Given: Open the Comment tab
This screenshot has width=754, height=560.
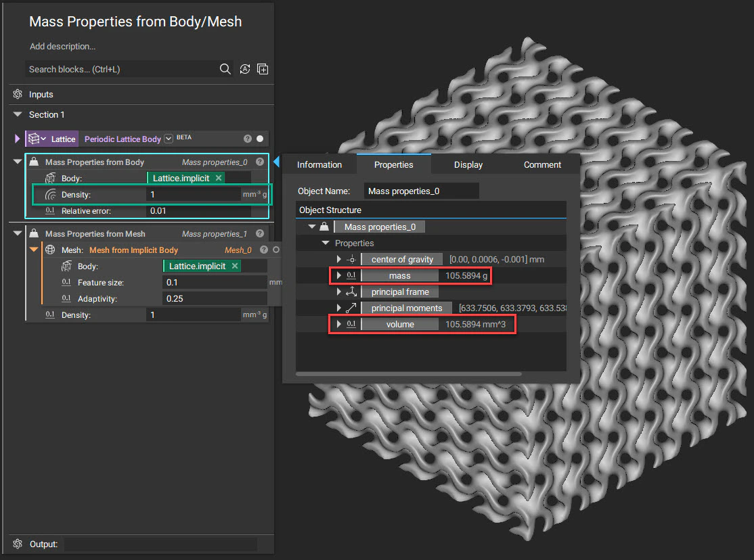Looking at the screenshot, I should (542, 164).
